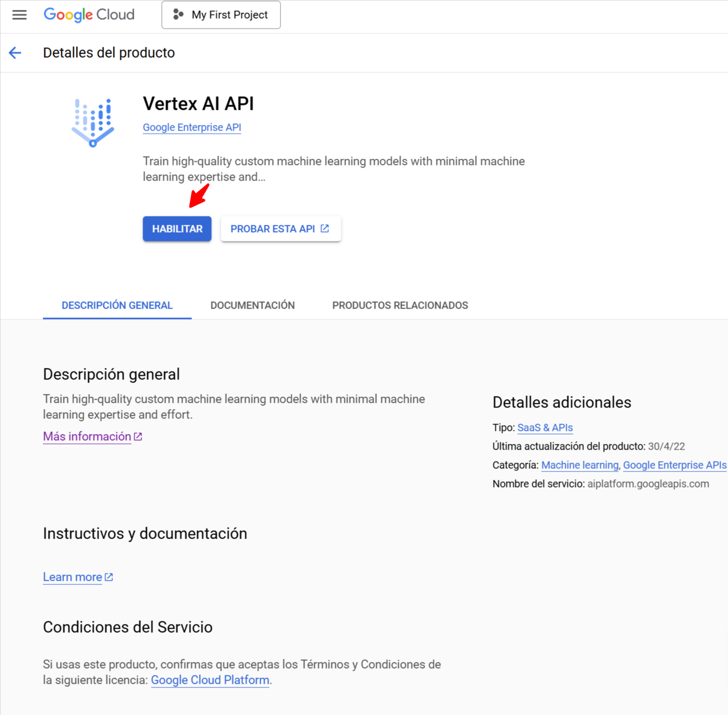Click the Google Cloud logo
Viewport: 728px width, 715px height.
point(89,15)
